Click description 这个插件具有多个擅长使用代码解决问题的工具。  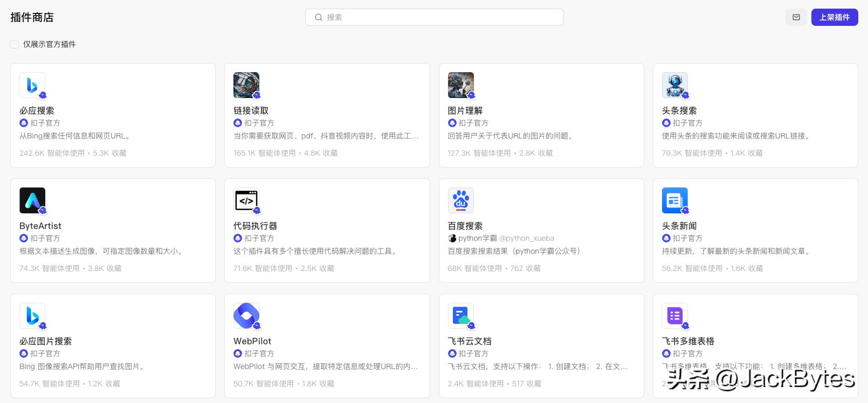point(316,251)
